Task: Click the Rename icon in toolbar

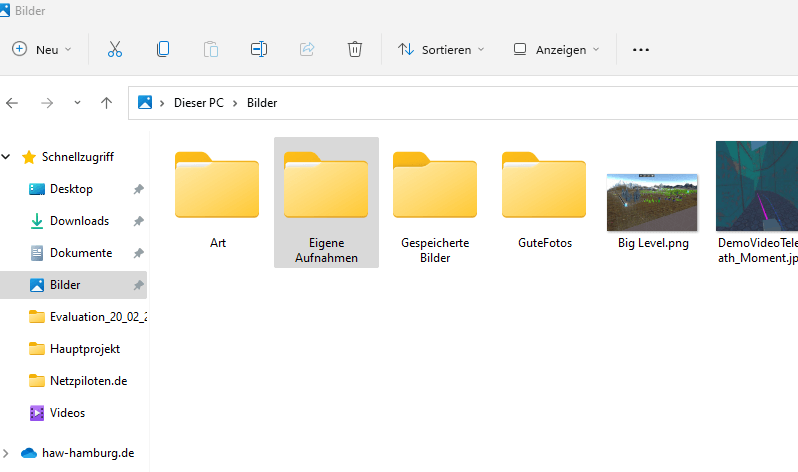Action: pos(259,49)
